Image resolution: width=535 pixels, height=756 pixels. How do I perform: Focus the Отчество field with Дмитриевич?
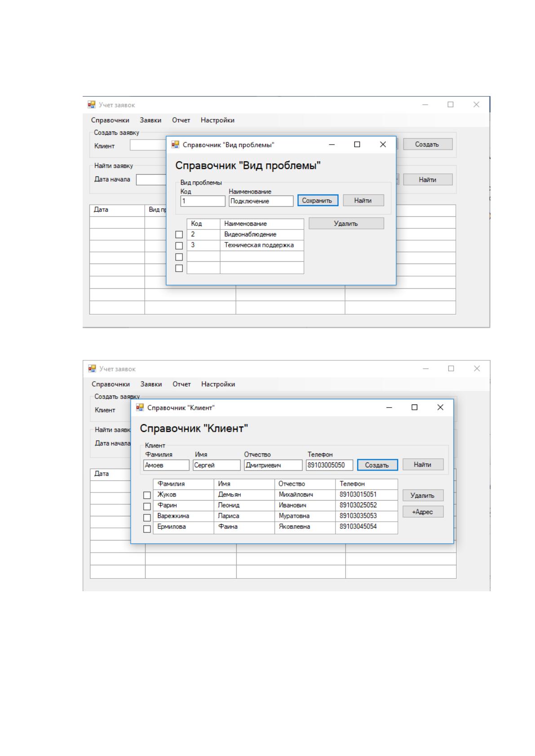click(x=273, y=465)
